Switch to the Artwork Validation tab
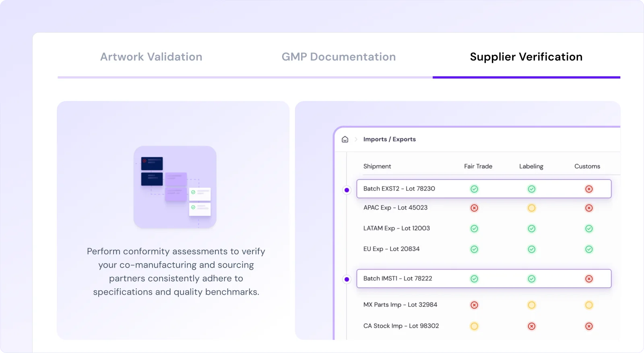The height and width of the screenshot is (353, 644). tap(151, 57)
